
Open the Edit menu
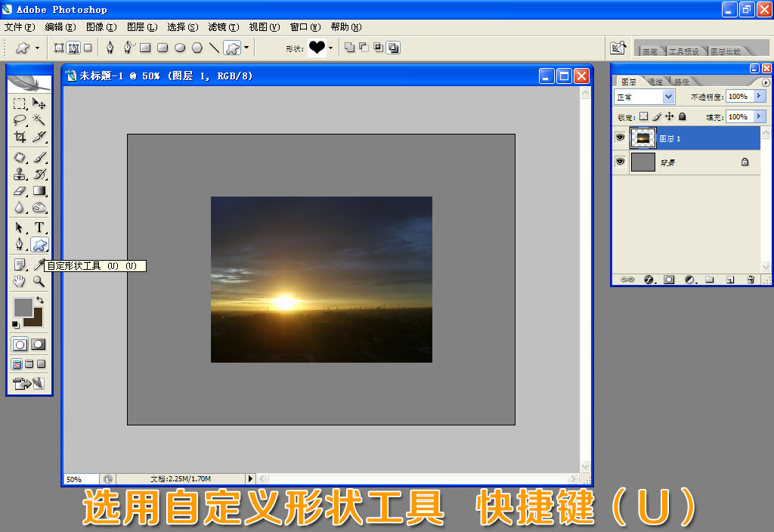(60, 27)
